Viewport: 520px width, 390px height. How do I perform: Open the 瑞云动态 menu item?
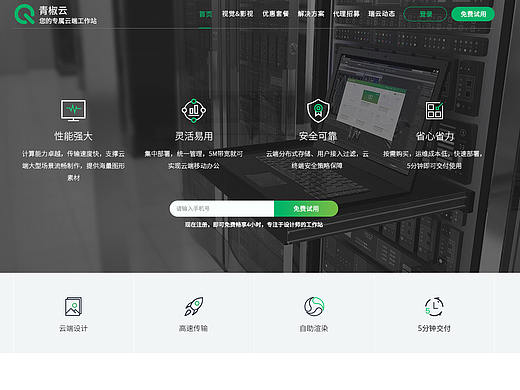click(382, 14)
